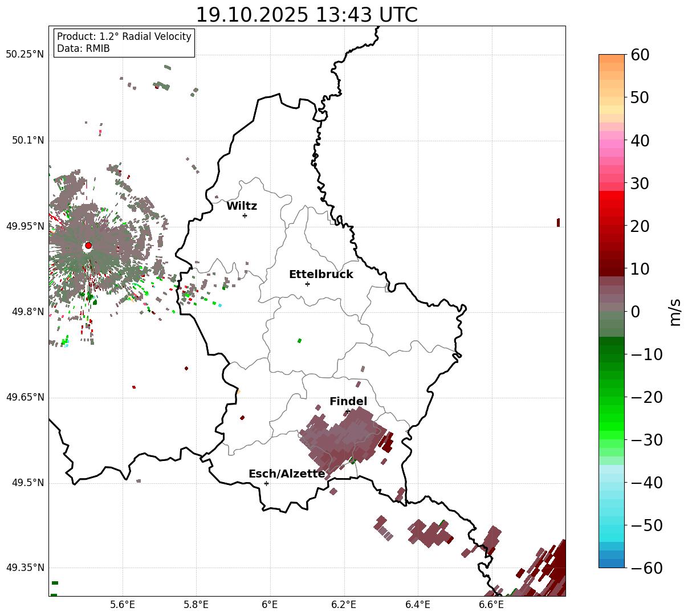688x616 pixels.
Task: Click the 5.8°E longitude label
Action: (197, 605)
